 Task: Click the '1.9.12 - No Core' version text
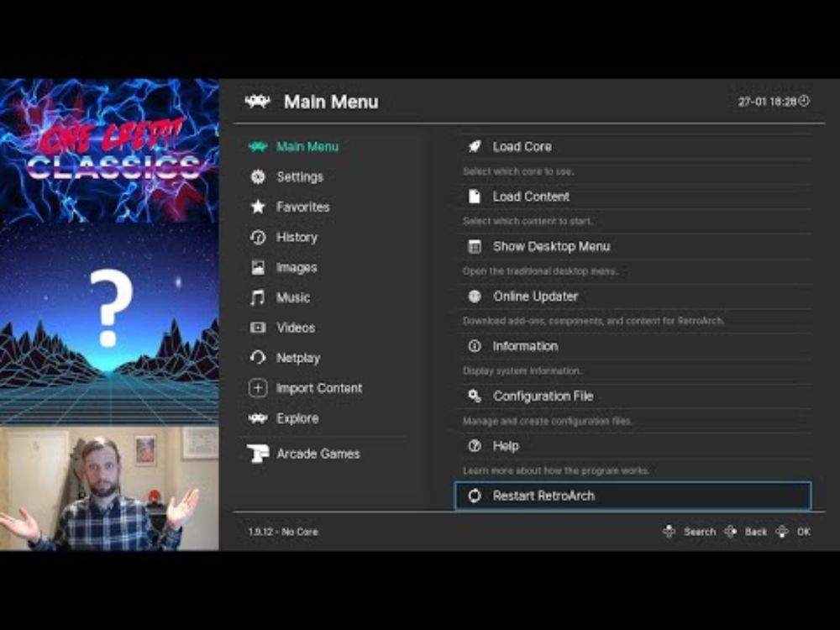click(x=283, y=532)
